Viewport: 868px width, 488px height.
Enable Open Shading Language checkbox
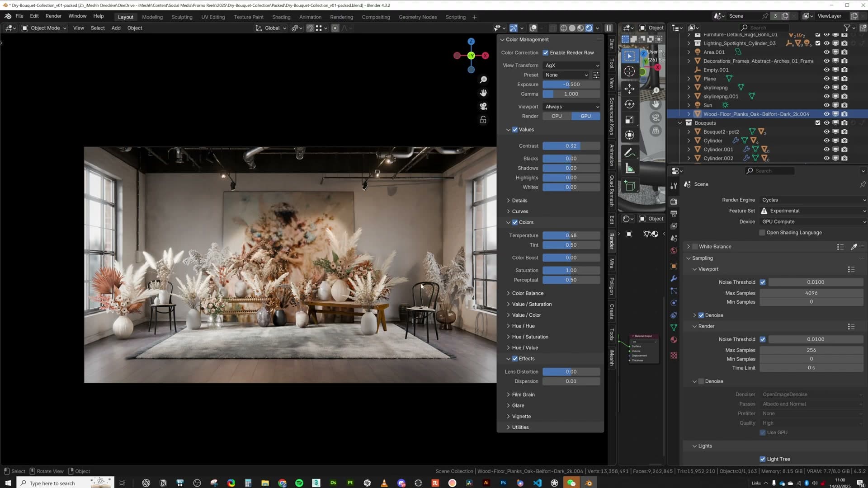click(762, 233)
